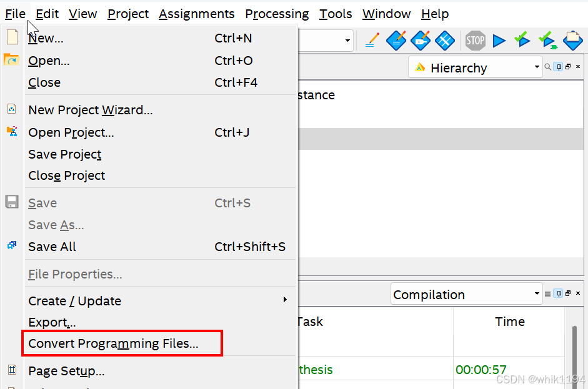Viewport: 588px width, 389px height.
Task: Toggle pin on the Hierarchy panel
Action: [559, 67]
